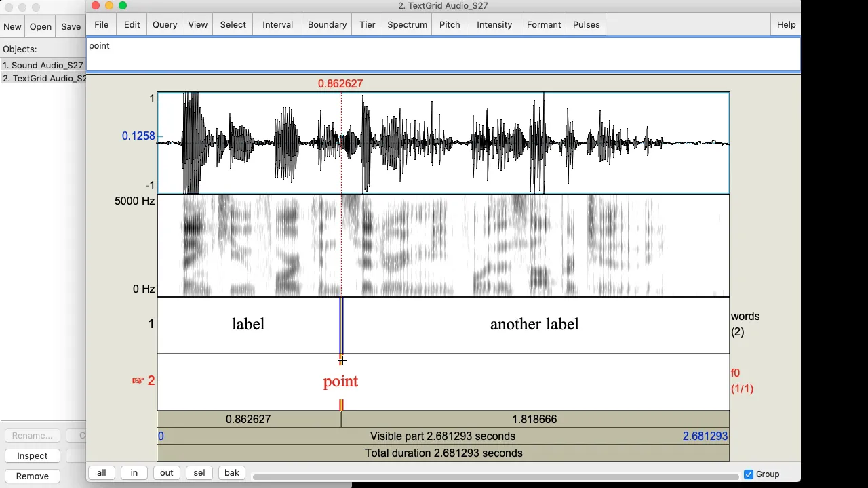Viewport: 868px width, 488px height.
Task: Play the 1.818666 second segment bar
Action: coord(535,419)
